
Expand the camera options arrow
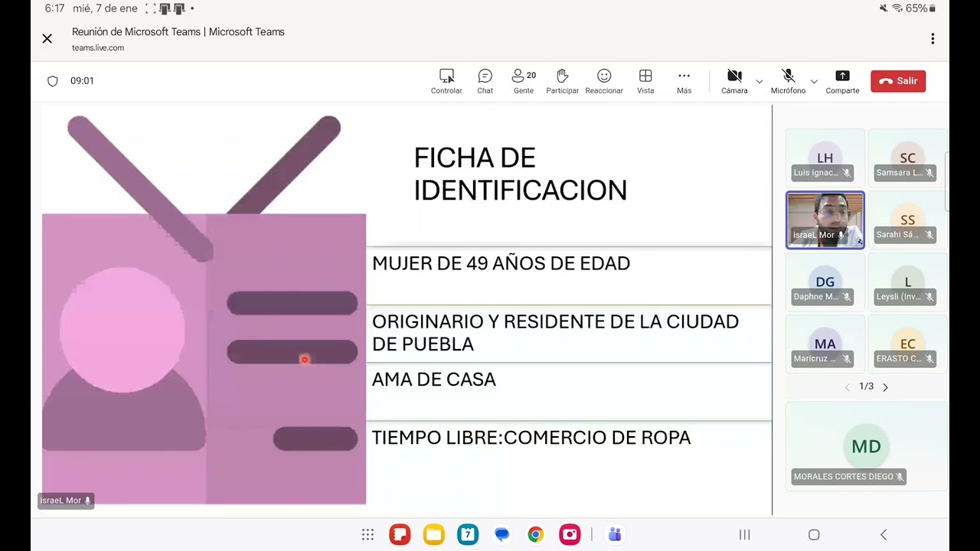[759, 81]
